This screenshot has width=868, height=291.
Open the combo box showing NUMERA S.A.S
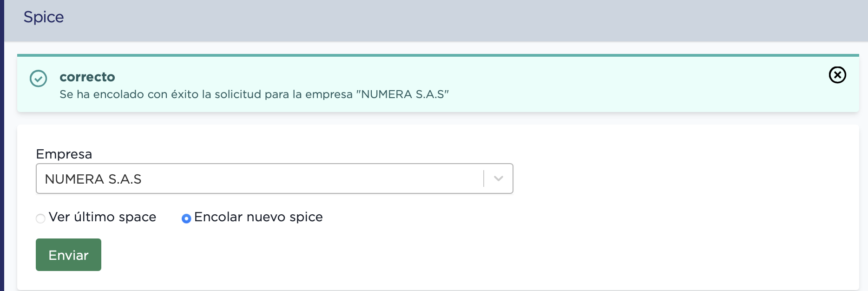coord(274,179)
